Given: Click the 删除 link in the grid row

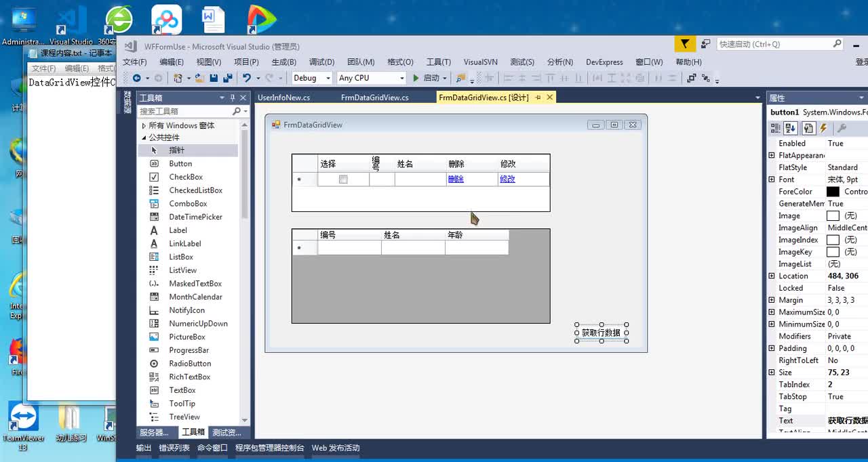Looking at the screenshot, I should point(456,180).
